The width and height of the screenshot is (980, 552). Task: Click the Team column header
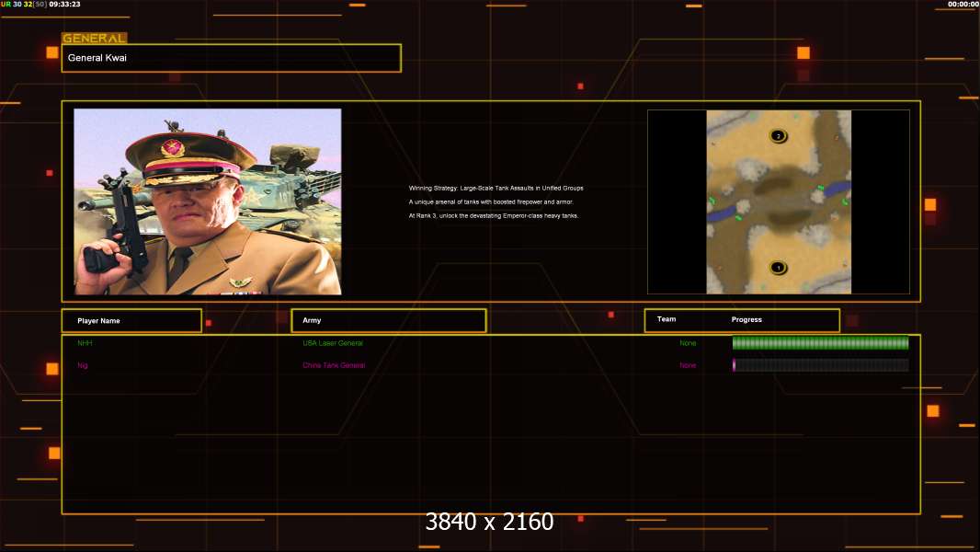(667, 319)
